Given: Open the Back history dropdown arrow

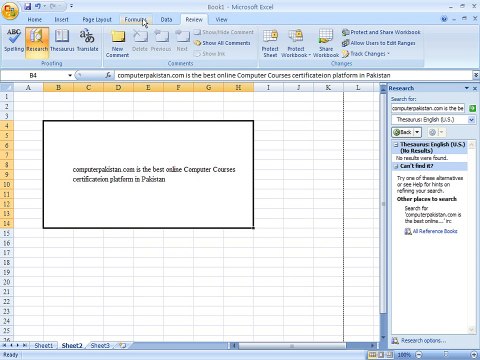Looking at the screenshot, I should pyautogui.click(x=417, y=132).
